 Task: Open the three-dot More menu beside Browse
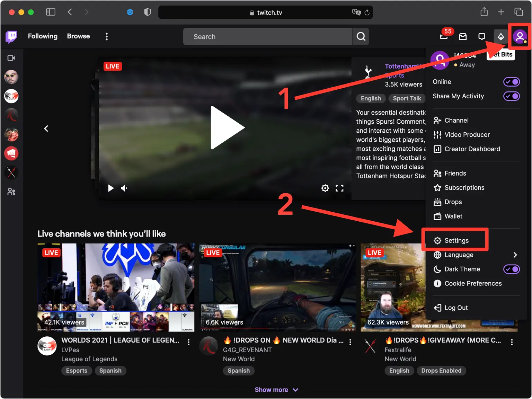[x=107, y=36]
